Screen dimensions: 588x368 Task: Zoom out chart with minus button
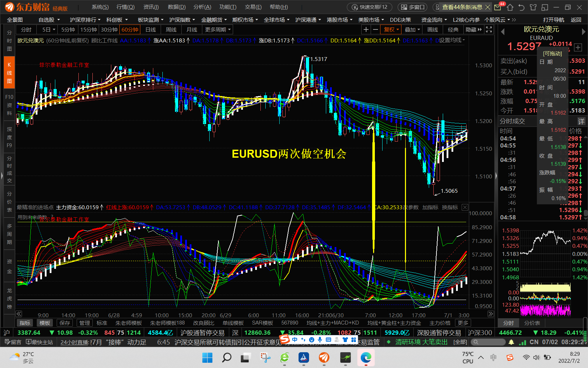click(x=376, y=30)
